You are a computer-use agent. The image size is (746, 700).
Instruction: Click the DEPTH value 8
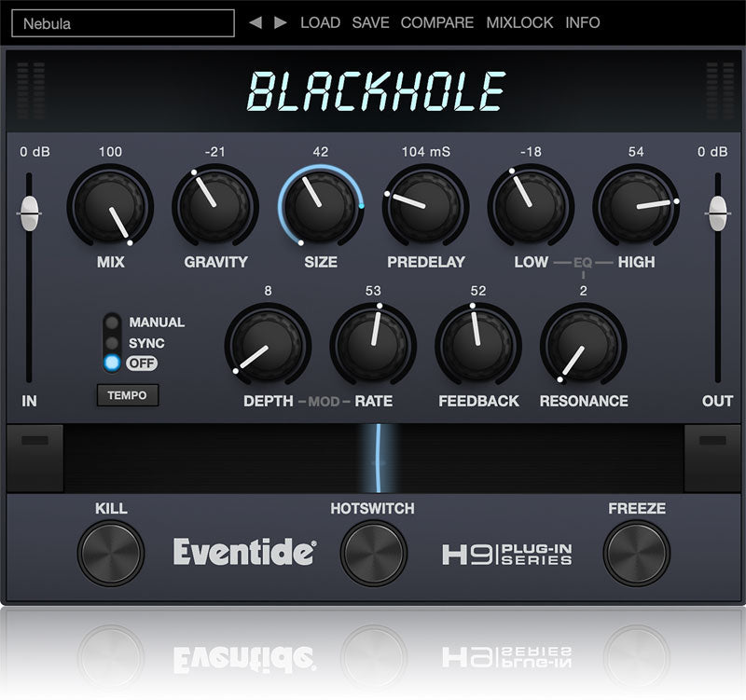tap(268, 291)
